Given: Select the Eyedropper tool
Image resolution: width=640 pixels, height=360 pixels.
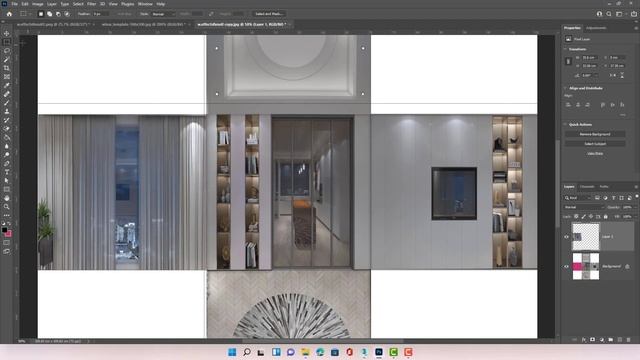Looking at the screenshot, I should (7, 85).
